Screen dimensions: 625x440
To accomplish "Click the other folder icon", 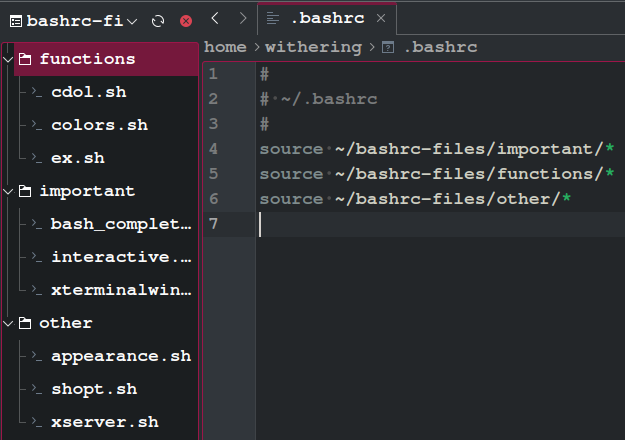I will 25,323.
